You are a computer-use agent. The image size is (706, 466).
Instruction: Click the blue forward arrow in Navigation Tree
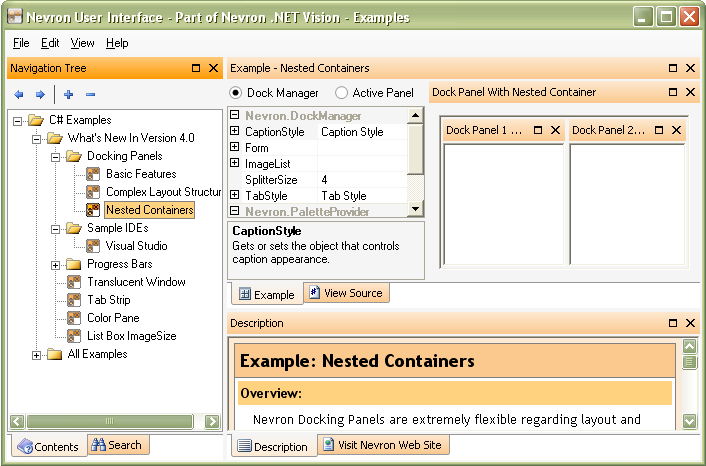click(40, 95)
